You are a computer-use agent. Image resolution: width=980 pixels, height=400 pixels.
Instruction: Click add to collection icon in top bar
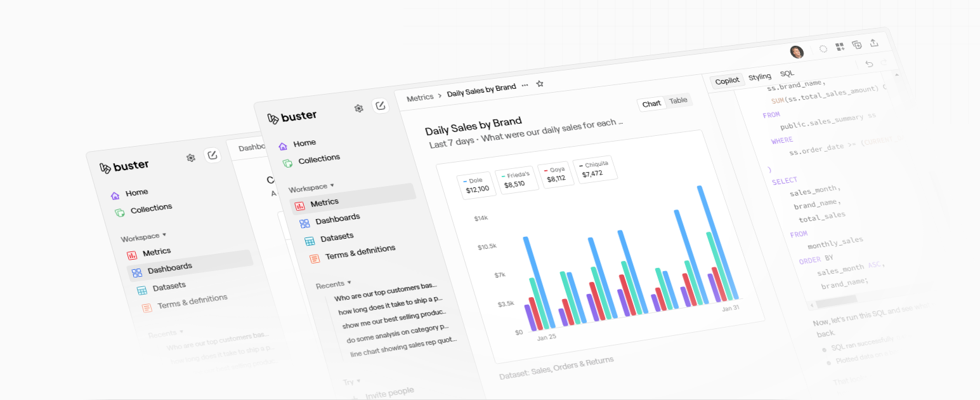[857, 44]
